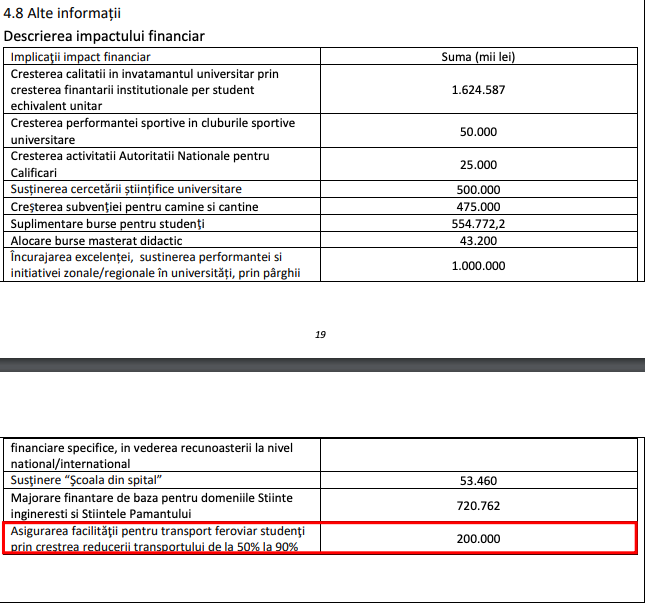Select the 'Suma (mii lei)' column header

477,57
